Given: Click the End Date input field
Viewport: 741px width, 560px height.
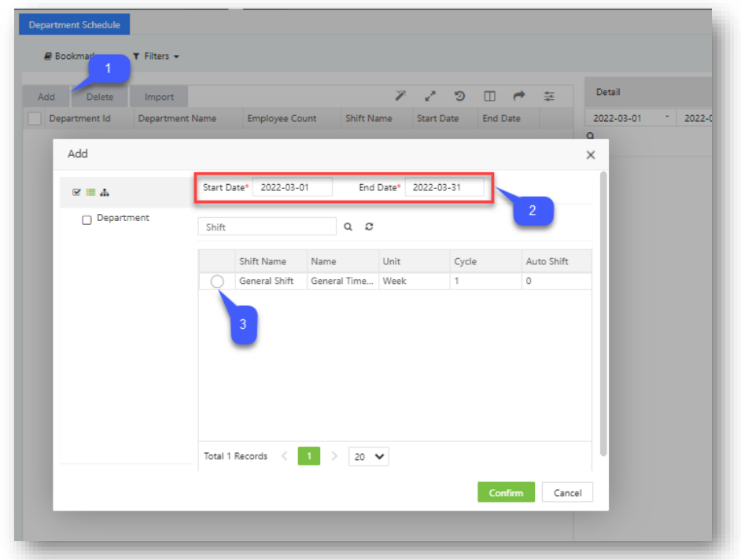Looking at the screenshot, I should pos(444,188).
